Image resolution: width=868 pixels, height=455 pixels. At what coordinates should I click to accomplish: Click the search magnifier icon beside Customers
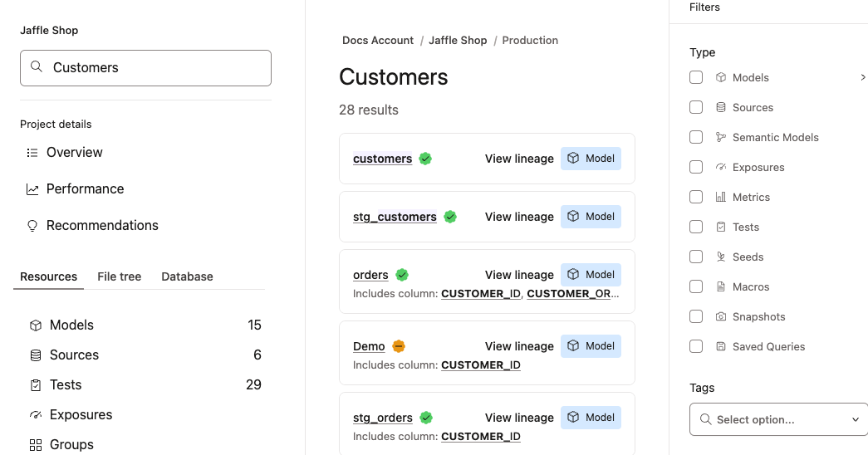(36, 67)
